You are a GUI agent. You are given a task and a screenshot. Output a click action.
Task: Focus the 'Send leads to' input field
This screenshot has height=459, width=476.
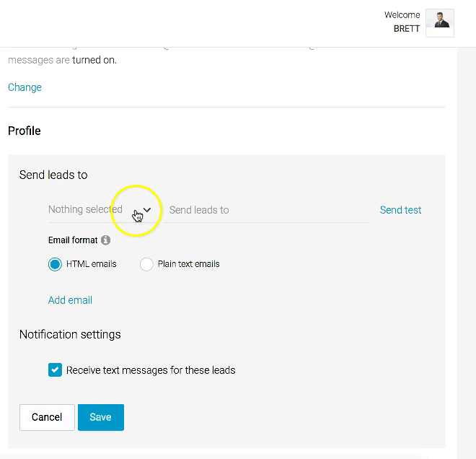point(267,210)
